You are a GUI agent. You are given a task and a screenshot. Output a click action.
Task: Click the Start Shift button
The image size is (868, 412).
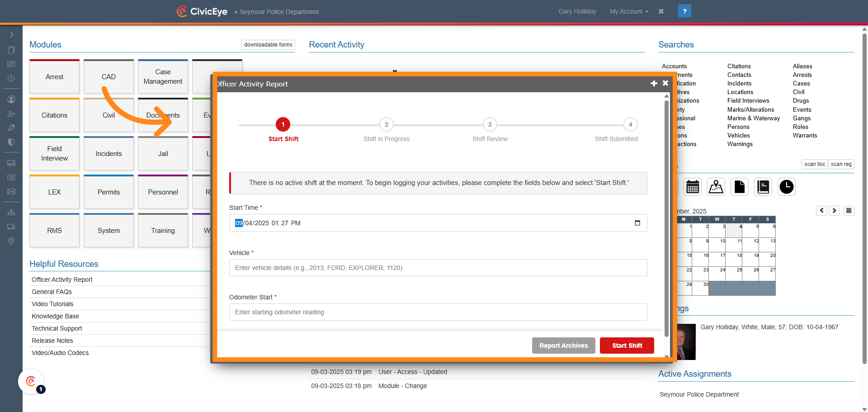click(627, 346)
